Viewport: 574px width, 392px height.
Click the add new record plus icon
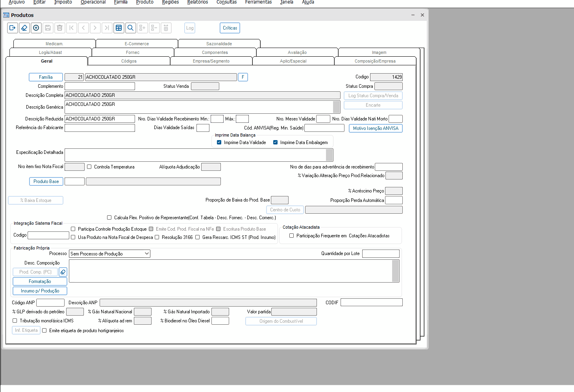(36, 28)
